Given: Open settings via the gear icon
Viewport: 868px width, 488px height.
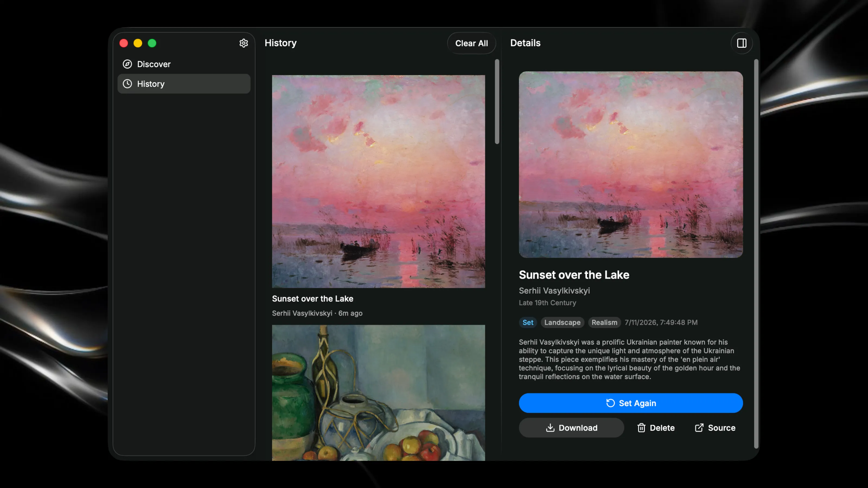Looking at the screenshot, I should [244, 43].
